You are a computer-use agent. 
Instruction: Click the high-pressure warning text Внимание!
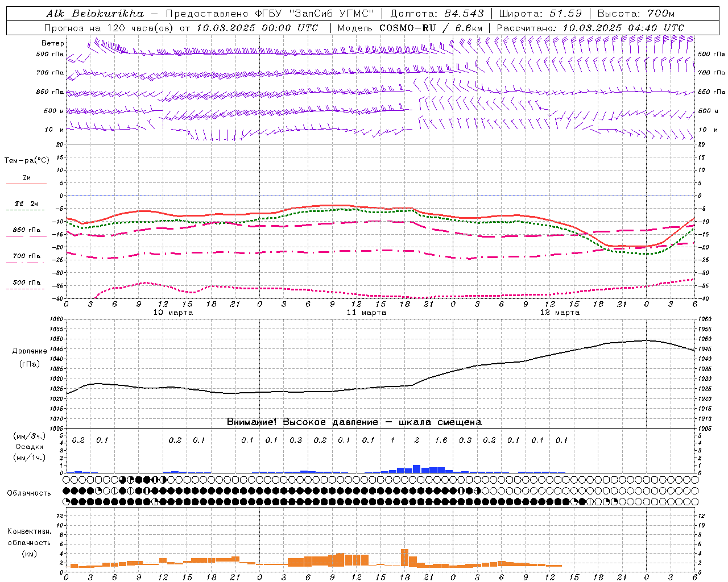click(252, 422)
